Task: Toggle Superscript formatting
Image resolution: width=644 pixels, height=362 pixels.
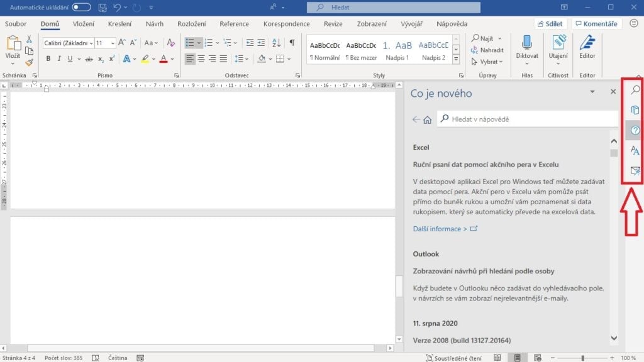Action: click(x=112, y=58)
